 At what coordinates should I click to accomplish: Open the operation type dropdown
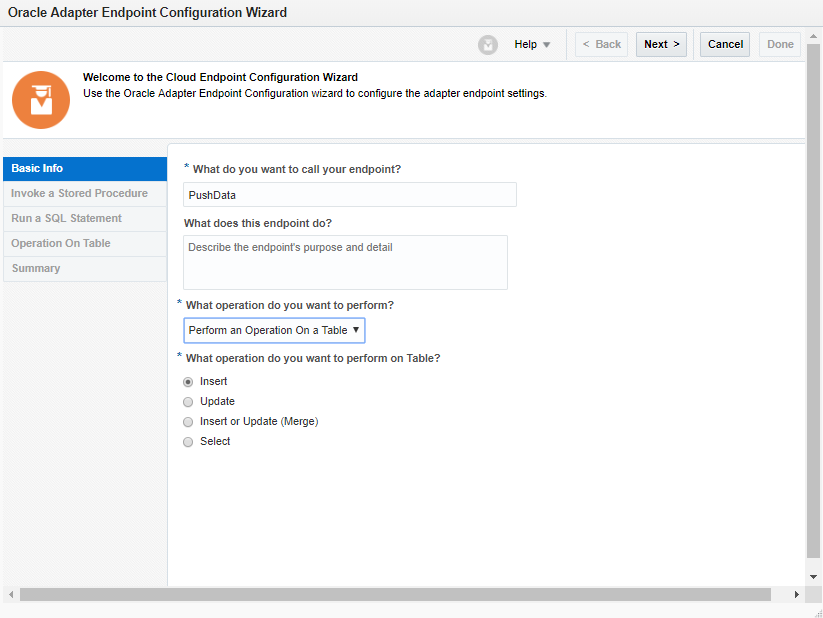[x=274, y=330]
